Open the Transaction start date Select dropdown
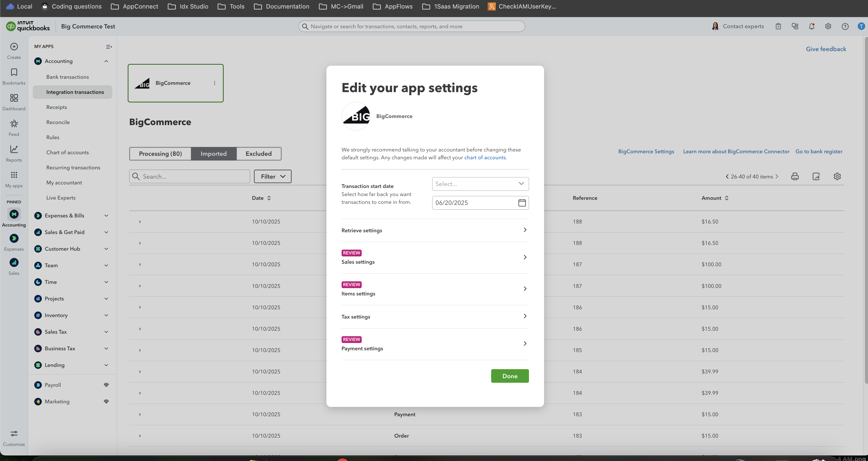This screenshot has width=868, height=461. (x=480, y=184)
